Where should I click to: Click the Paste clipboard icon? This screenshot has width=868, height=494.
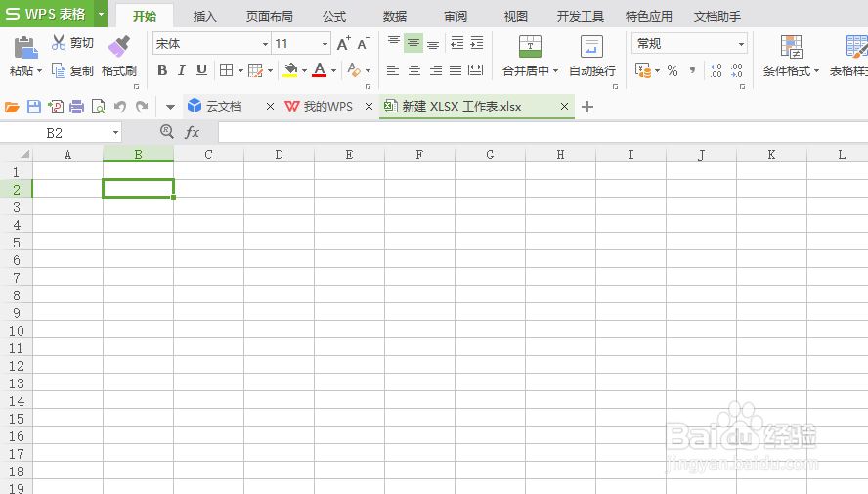point(25,48)
